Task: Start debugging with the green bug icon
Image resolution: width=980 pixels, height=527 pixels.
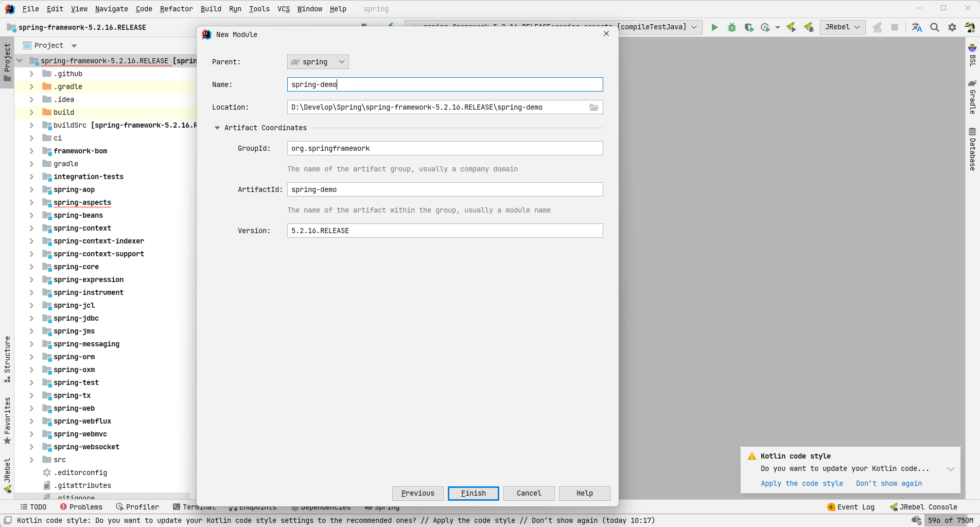Action: point(732,27)
